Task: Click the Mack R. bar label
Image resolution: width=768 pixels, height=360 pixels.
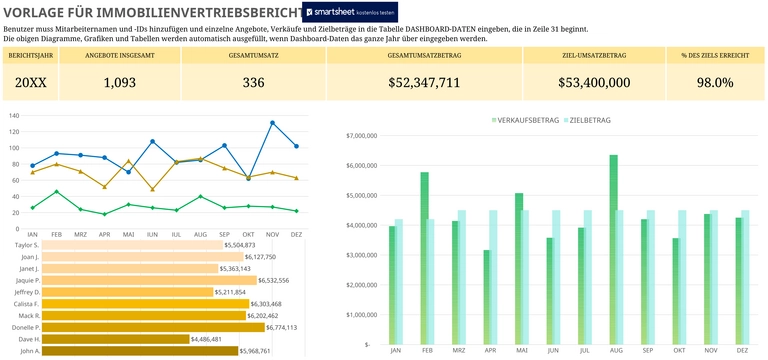Action: [30, 315]
